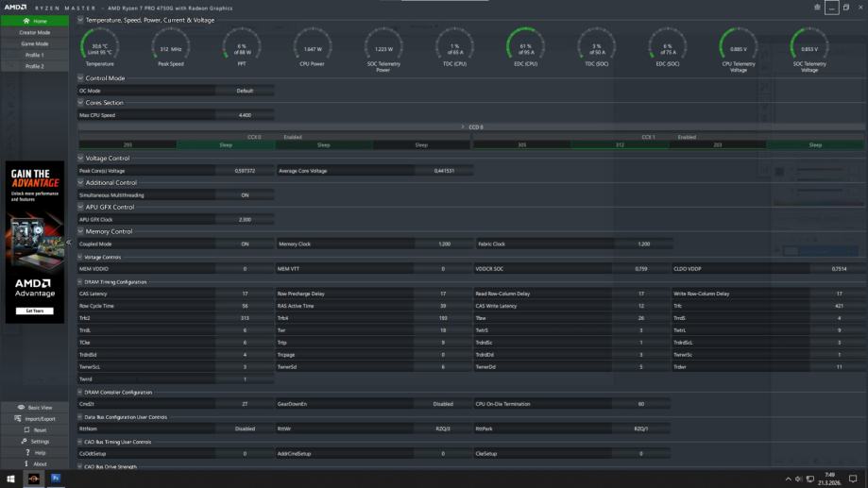Switch to the Game Mode tab
This screenshot has height=488, width=868.
pyautogui.click(x=34, y=43)
